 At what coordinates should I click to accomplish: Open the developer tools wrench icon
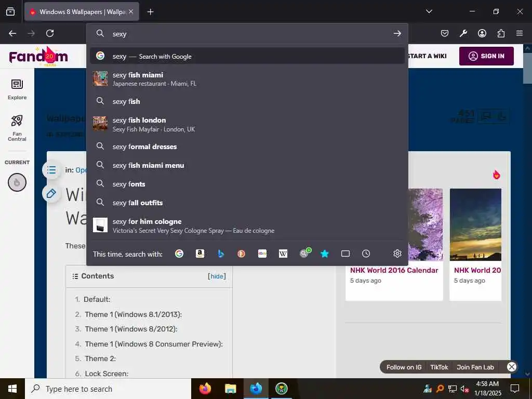click(x=463, y=33)
